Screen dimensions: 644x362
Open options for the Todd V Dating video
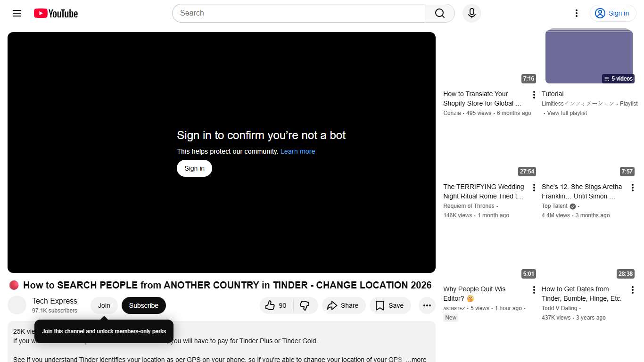(x=632, y=289)
